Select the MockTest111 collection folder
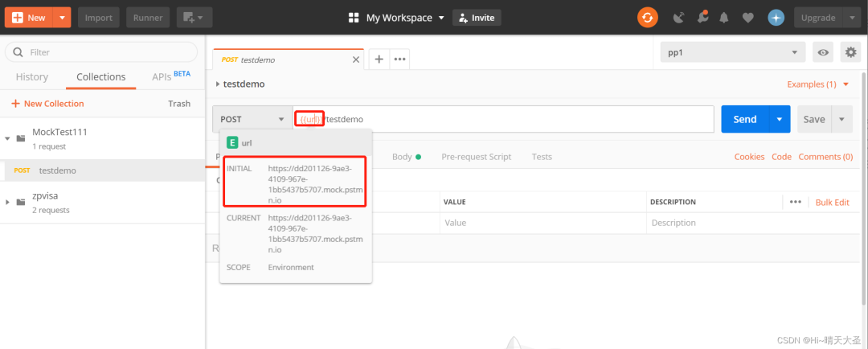This screenshot has height=349, width=868. pos(59,133)
